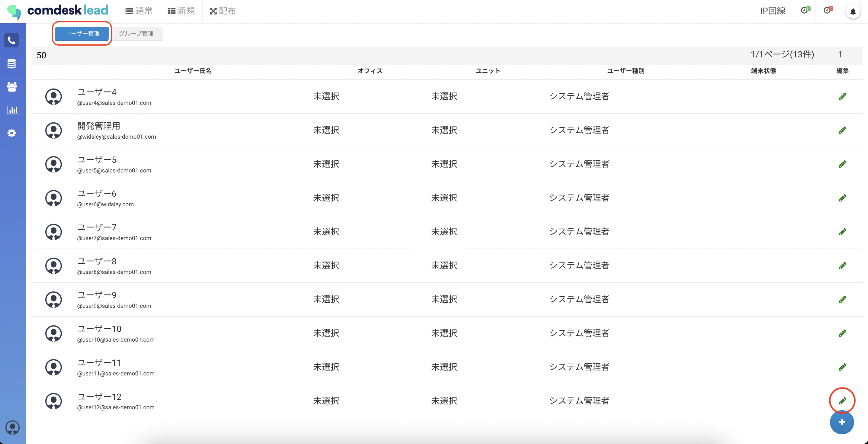Image resolution: width=868 pixels, height=444 pixels.
Task: Open the 50 page-size selector
Action: pos(41,55)
